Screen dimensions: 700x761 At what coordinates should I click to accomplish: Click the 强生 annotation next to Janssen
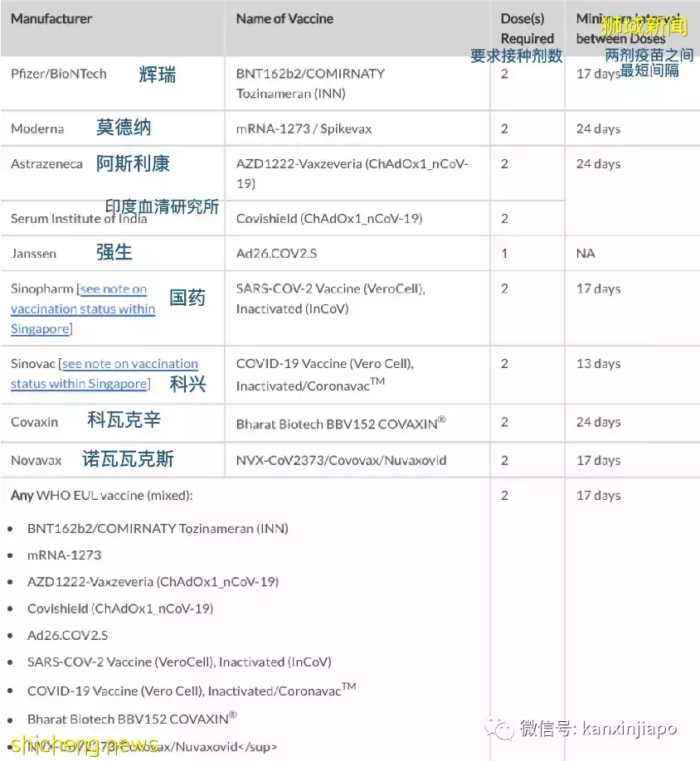[114, 253]
